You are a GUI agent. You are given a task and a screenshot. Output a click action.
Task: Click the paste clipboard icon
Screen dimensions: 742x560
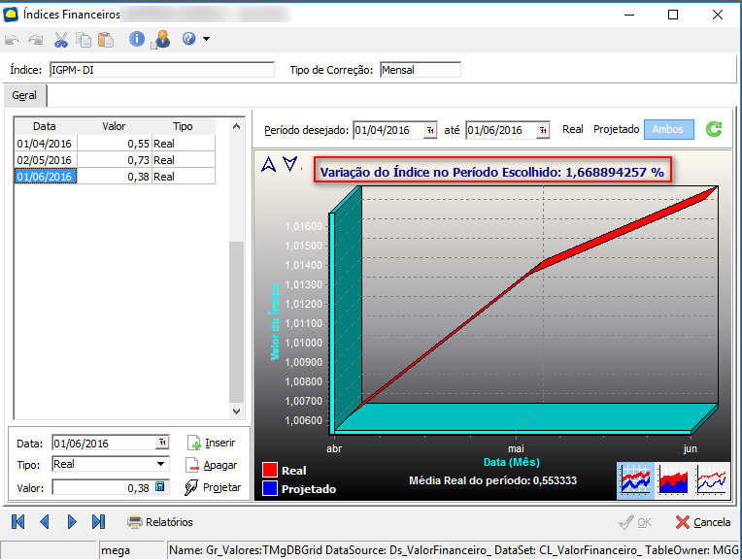(106, 40)
